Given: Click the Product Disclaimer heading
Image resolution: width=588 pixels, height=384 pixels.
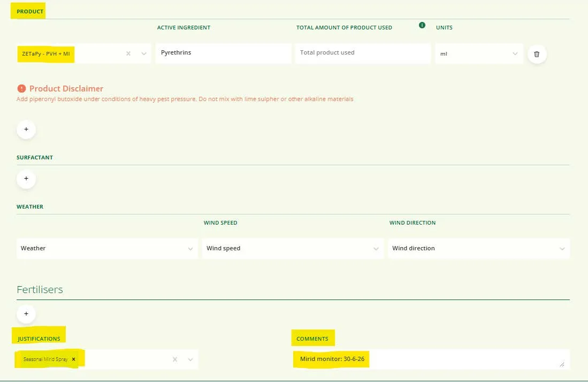Looking at the screenshot, I should pyautogui.click(x=66, y=88).
